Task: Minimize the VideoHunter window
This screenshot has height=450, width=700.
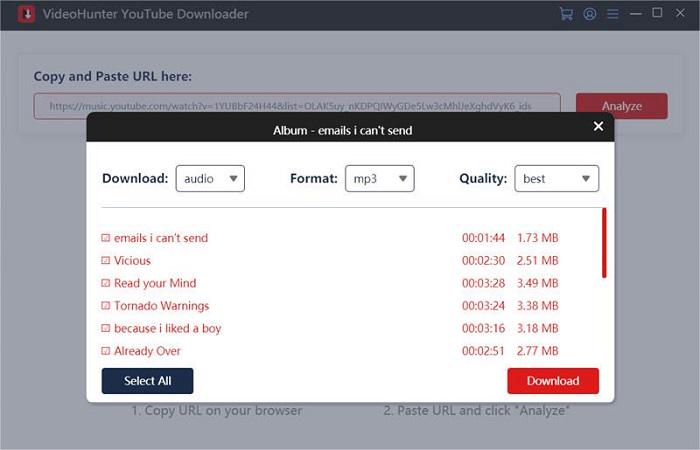Action: click(636, 14)
